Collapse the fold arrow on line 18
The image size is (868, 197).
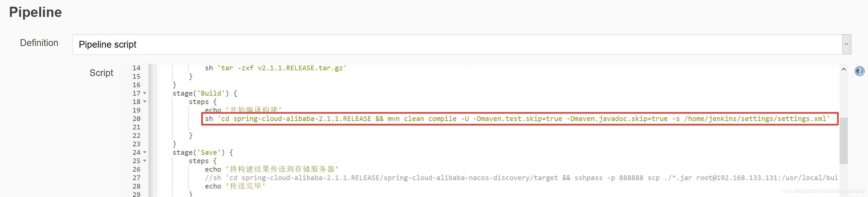pyautogui.click(x=145, y=102)
